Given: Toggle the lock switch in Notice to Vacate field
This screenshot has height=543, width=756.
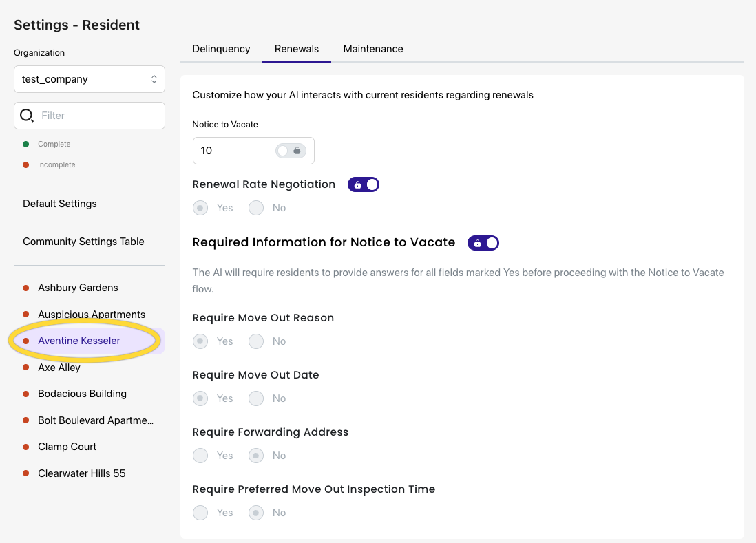Looking at the screenshot, I should coord(291,151).
